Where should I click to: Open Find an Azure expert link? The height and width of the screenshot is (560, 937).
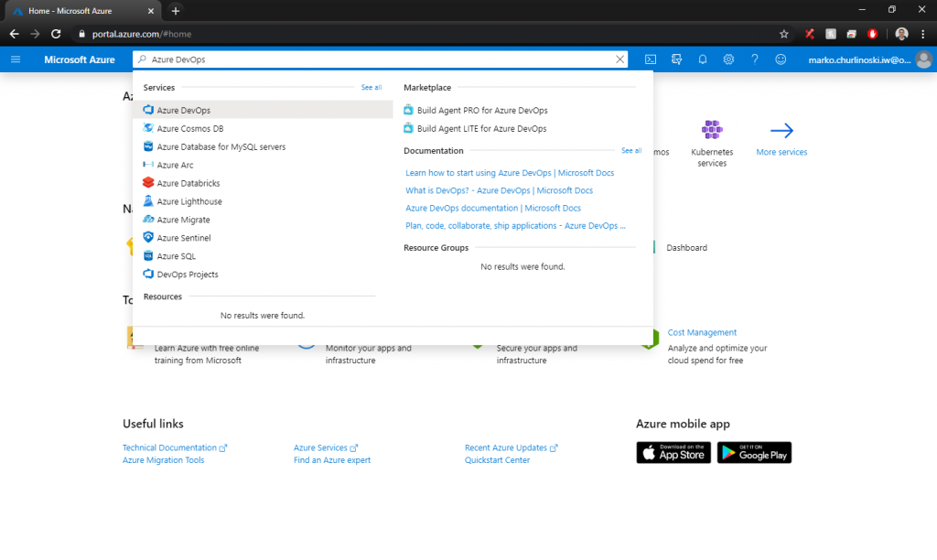click(x=331, y=460)
